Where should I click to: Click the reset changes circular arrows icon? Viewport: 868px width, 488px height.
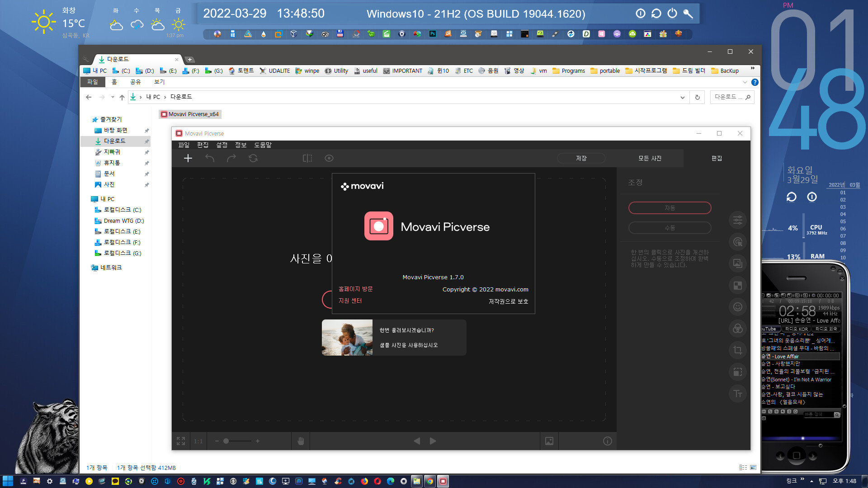pos(253,158)
